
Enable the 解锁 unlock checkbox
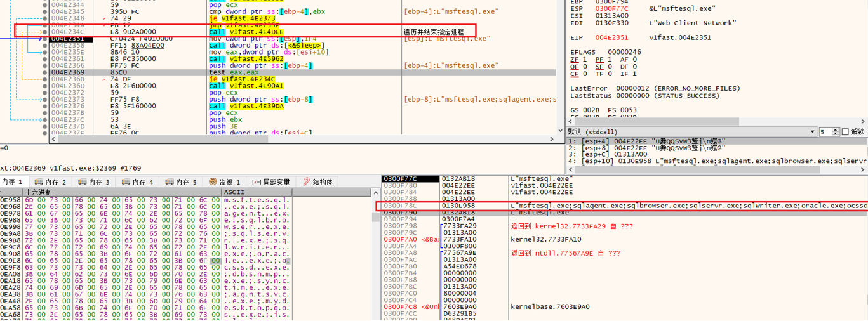tap(845, 132)
